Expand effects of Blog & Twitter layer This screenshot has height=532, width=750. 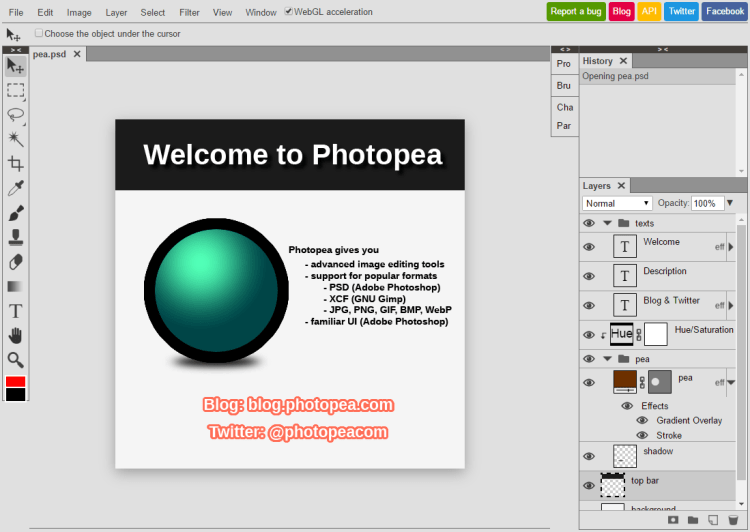[x=731, y=305]
